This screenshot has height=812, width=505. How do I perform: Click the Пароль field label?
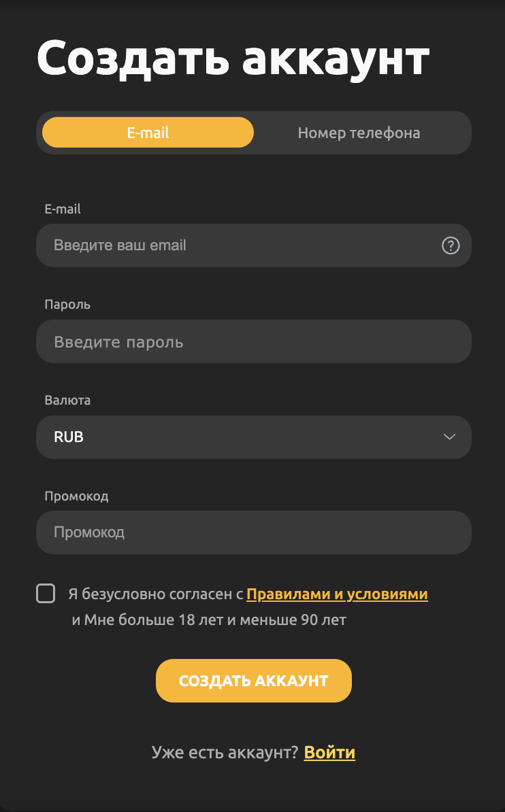(x=67, y=304)
